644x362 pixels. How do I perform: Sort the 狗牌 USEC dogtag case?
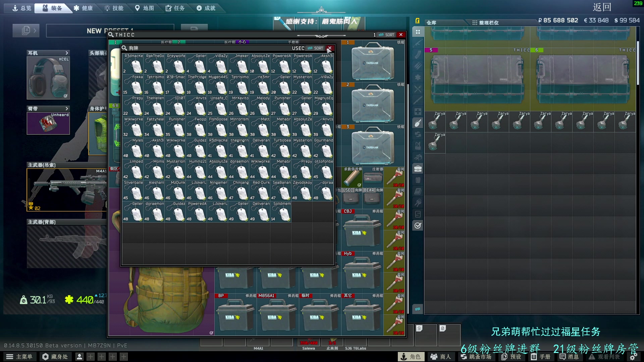(x=316, y=48)
